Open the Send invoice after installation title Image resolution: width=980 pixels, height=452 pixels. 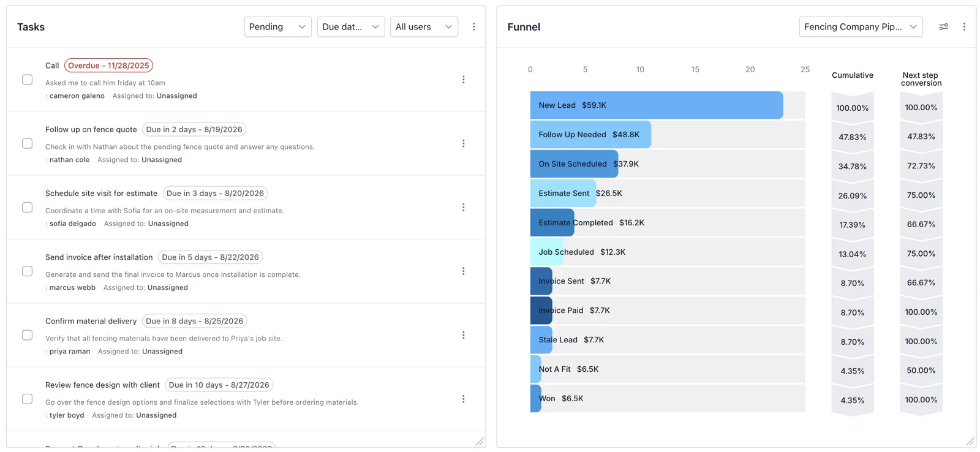tap(99, 257)
